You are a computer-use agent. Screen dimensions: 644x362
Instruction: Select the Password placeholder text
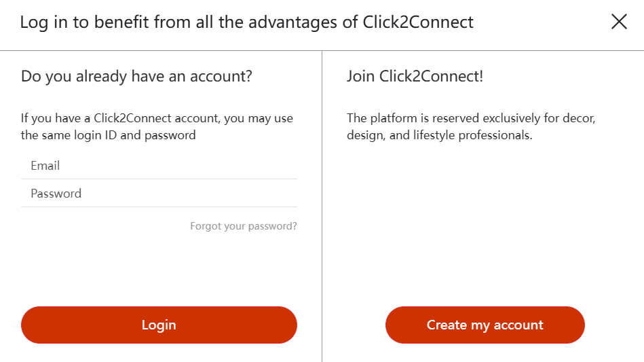56,194
